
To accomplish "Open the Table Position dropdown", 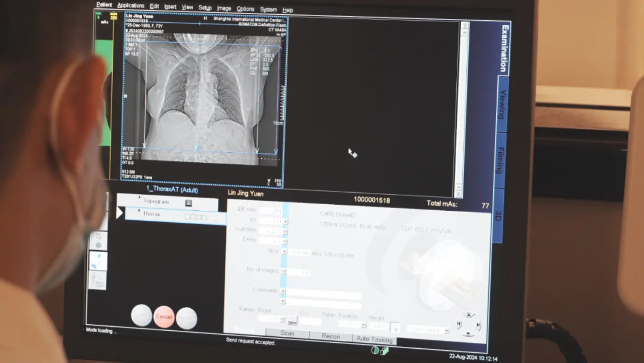I will point(363,325).
